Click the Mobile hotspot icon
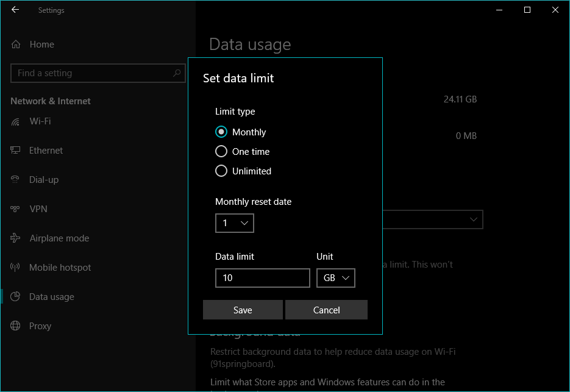Image resolution: width=570 pixels, height=392 pixels. click(x=16, y=268)
